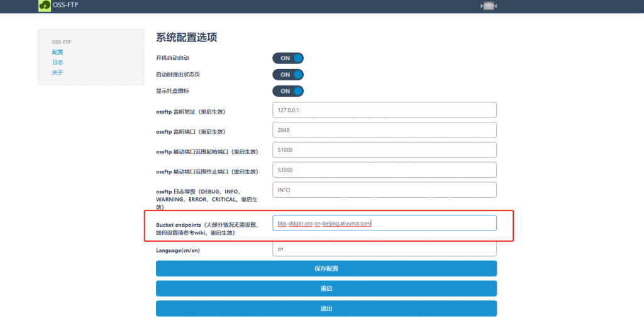
Task: Click the 被动端口范围终止端口 field with 53000
Action: pyautogui.click(x=384, y=170)
